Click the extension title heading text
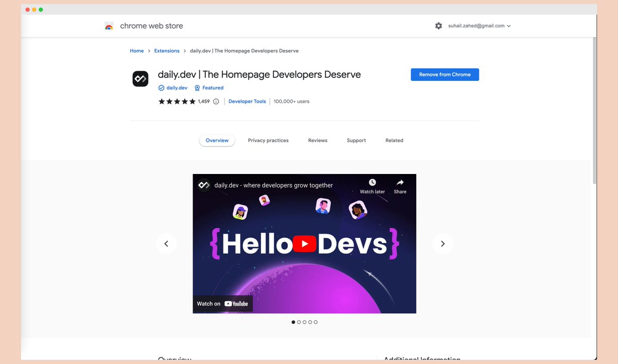618x364 pixels. point(259,74)
